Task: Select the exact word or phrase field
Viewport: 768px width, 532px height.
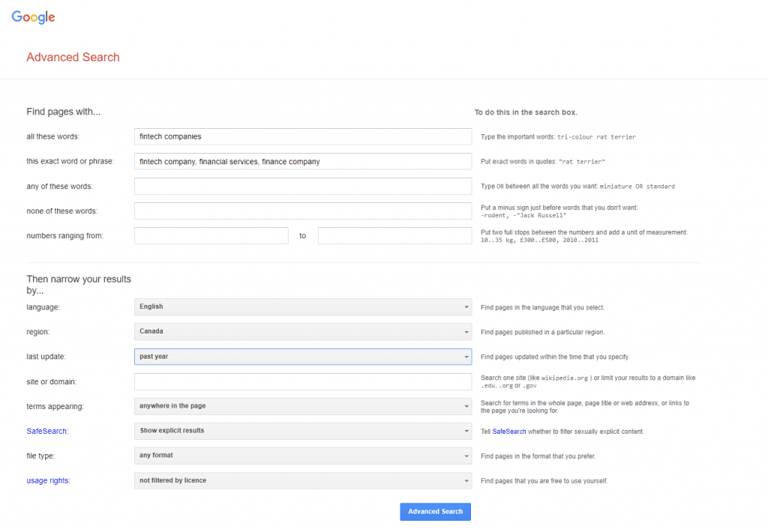Action: [302, 161]
